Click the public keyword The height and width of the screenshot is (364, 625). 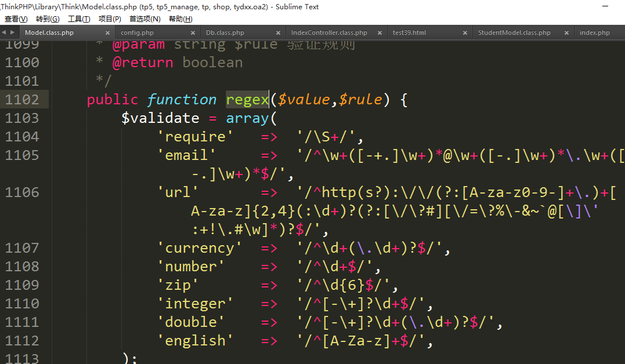(x=113, y=100)
